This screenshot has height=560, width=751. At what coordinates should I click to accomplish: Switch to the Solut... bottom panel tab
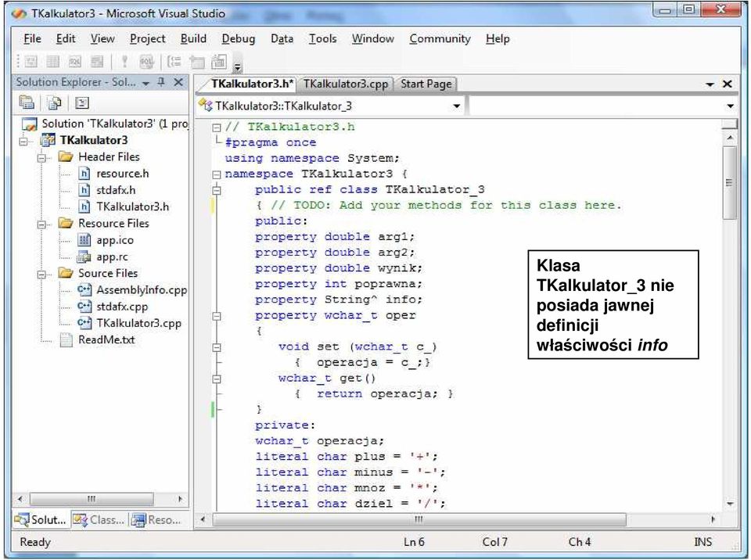click(x=40, y=520)
